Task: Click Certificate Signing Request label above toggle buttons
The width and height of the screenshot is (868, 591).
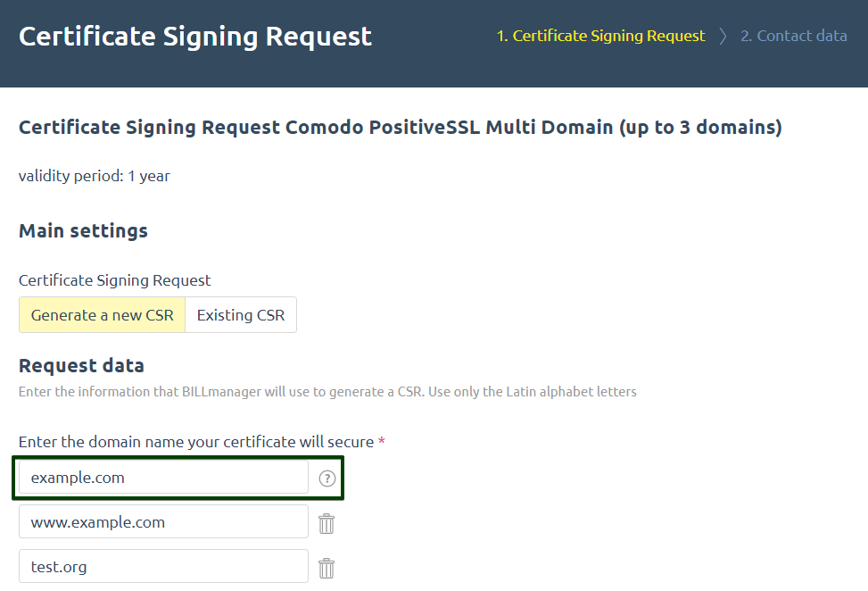Action: [x=114, y=280]
